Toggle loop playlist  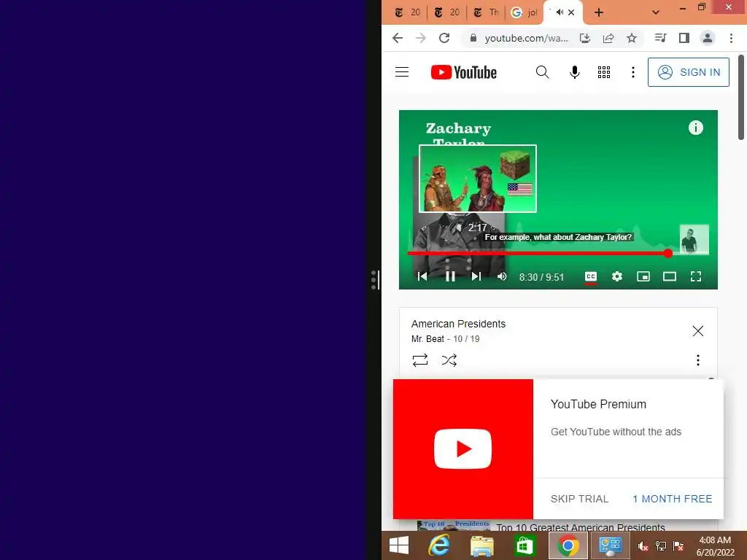419,360
